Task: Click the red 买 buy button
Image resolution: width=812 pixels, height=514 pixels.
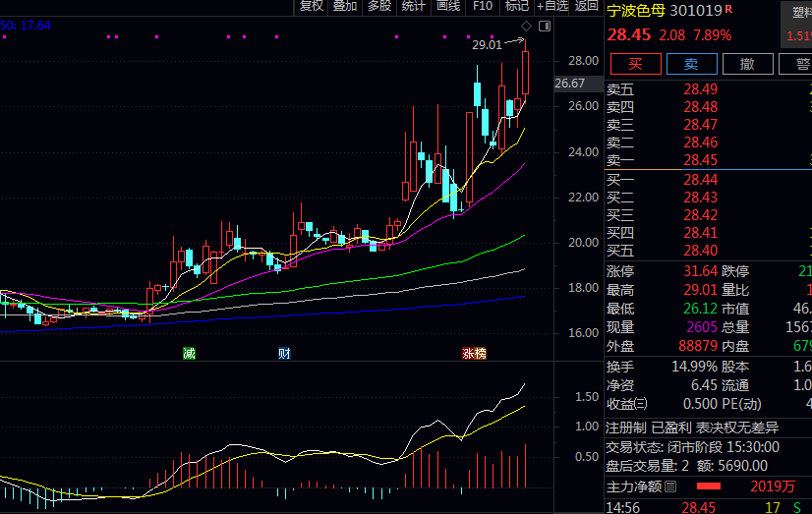Action: [636, 64]
